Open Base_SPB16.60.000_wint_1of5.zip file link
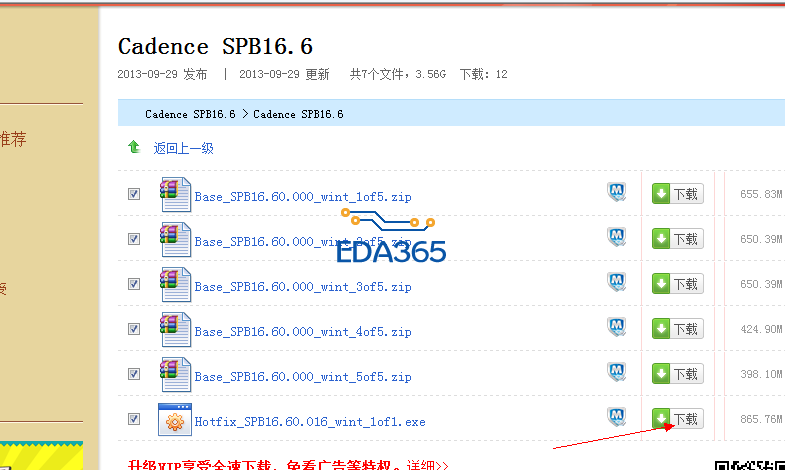Screen dimensions: 785x470 [x=303, y=197]
